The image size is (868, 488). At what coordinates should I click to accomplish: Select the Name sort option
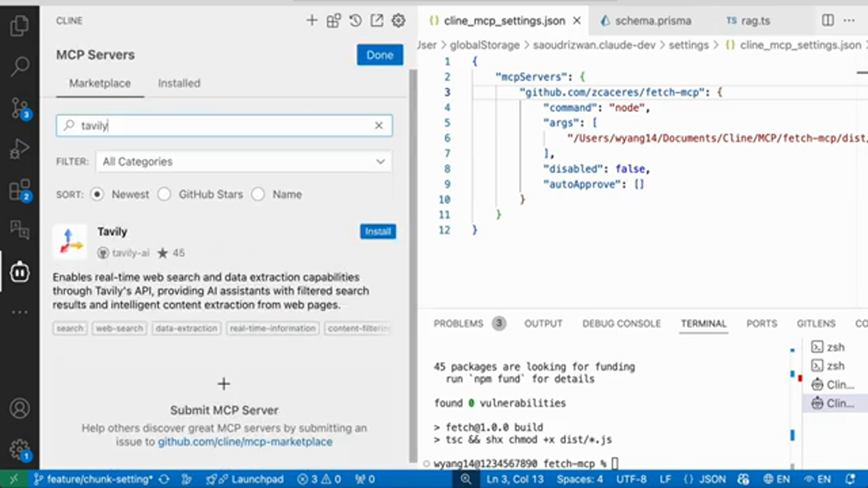(258, 195)
